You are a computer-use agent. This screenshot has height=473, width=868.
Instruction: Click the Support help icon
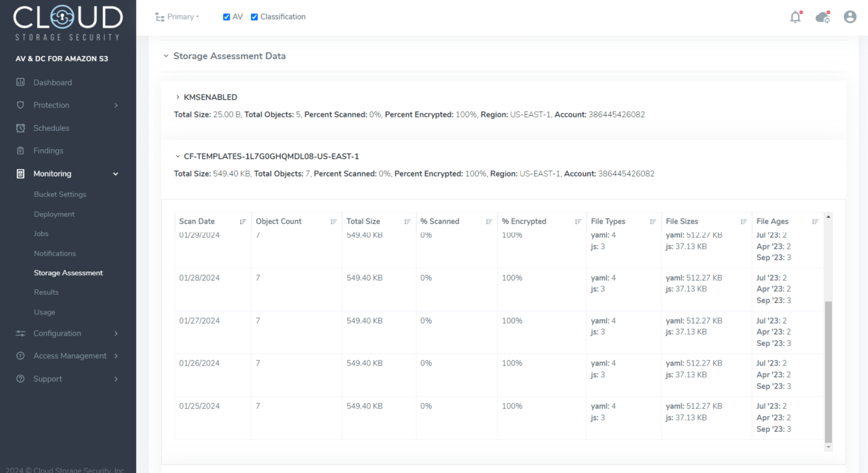[x=21, y=379]
